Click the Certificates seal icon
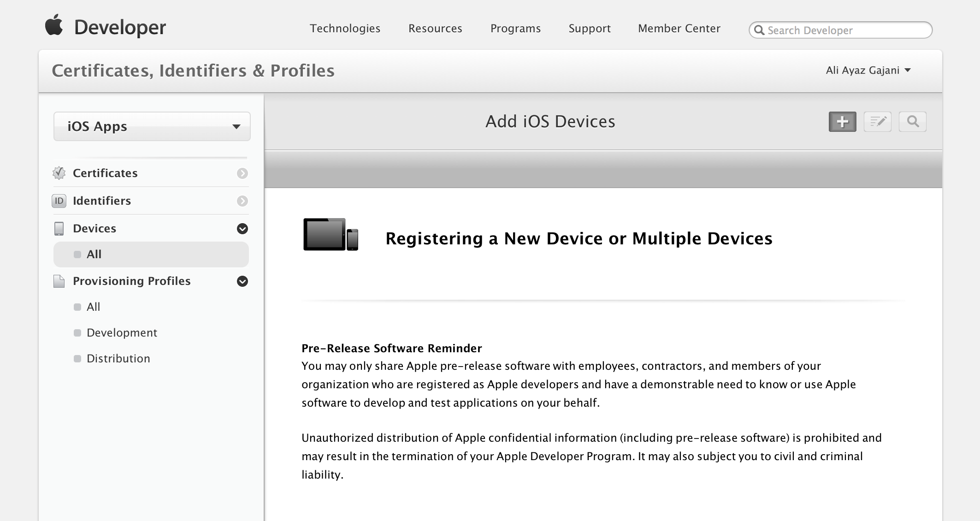 59,173
